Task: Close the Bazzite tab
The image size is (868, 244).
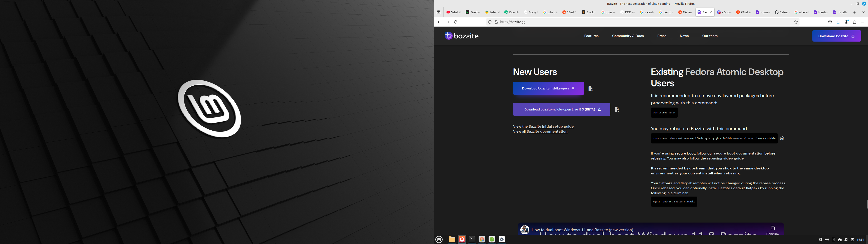Action: pos(711,12)
